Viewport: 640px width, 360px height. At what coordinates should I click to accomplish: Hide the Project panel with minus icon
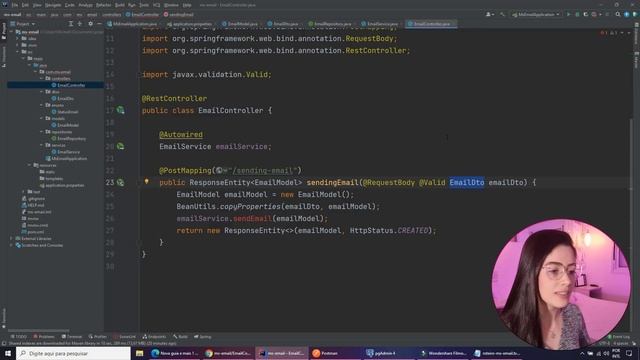coord(99,24)
